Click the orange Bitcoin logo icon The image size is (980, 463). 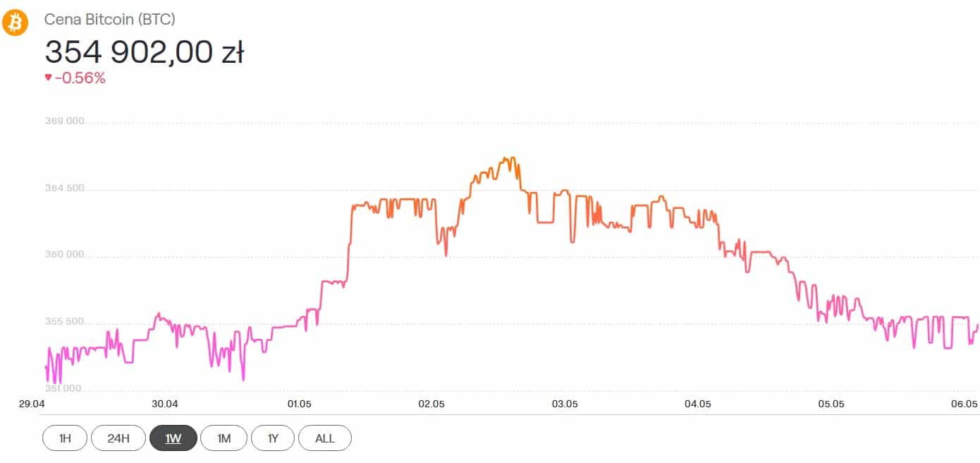[15, 23]
